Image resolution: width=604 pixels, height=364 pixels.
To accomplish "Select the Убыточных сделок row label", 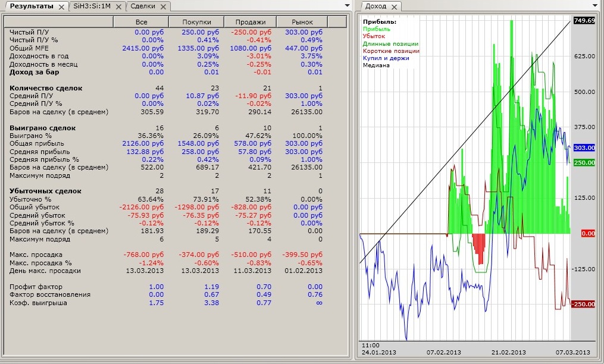I will coord(45,191).
